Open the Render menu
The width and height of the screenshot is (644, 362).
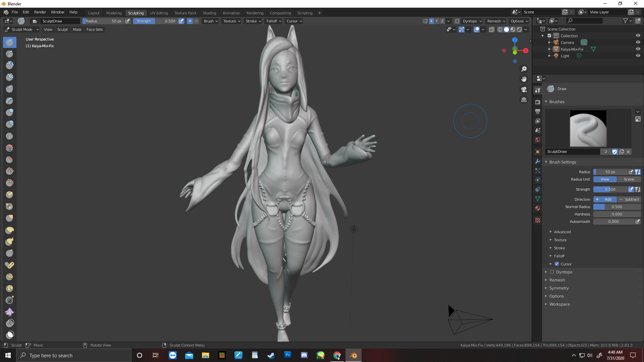40,12
